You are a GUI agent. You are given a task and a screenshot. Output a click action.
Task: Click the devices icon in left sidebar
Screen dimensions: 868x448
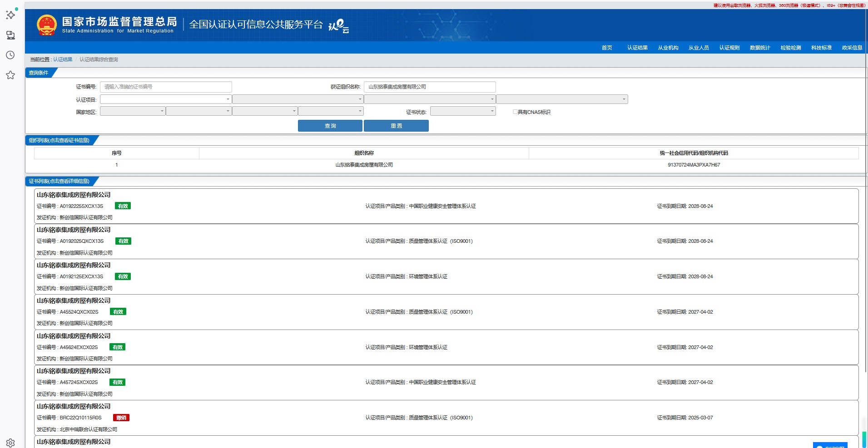[x=10, y=35]
